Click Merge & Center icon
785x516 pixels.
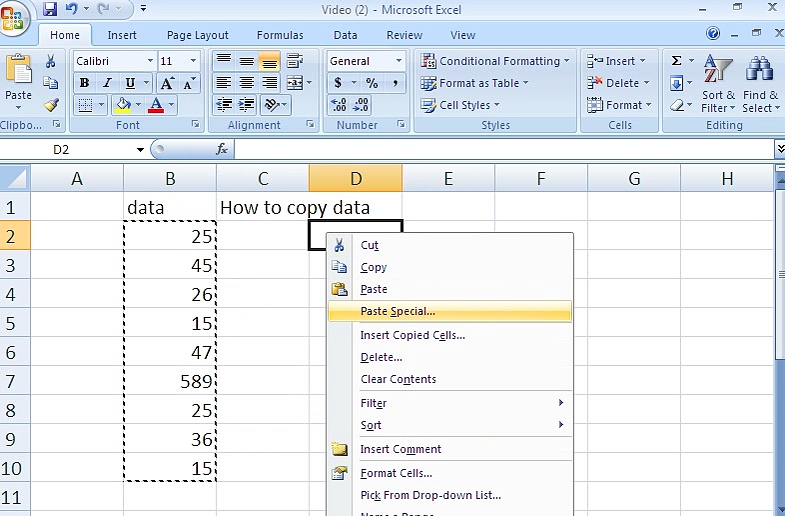[295, 83]
